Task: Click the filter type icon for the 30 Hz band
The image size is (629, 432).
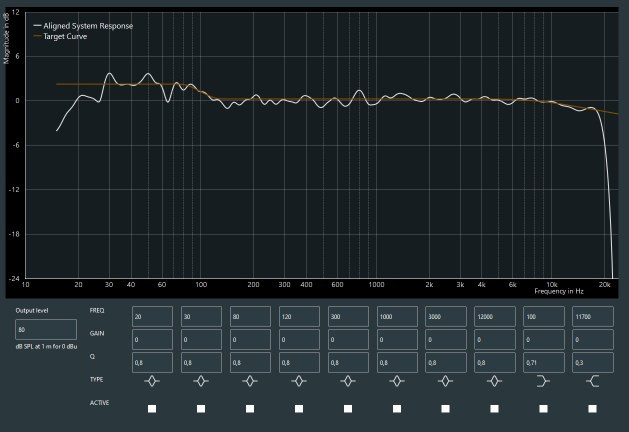Action: pyautogui.click(x=201, y=381)
